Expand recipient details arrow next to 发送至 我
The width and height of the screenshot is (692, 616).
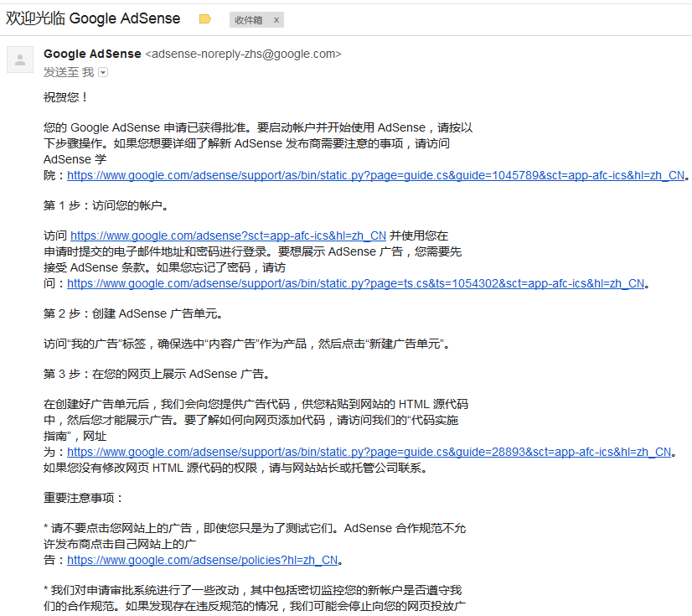tap(103, 72)
